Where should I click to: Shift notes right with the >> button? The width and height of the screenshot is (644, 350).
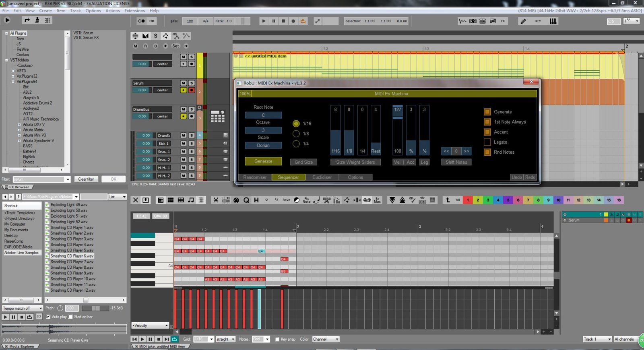(x=466, y=151)
